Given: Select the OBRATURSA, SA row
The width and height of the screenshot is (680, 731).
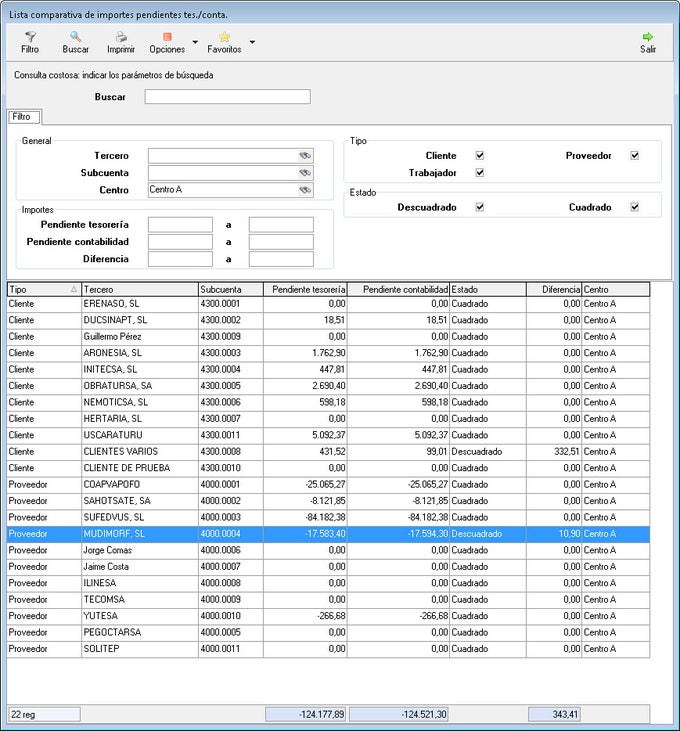Looking at the screenshot, I should pyautogui.click(x=328, y=386).
